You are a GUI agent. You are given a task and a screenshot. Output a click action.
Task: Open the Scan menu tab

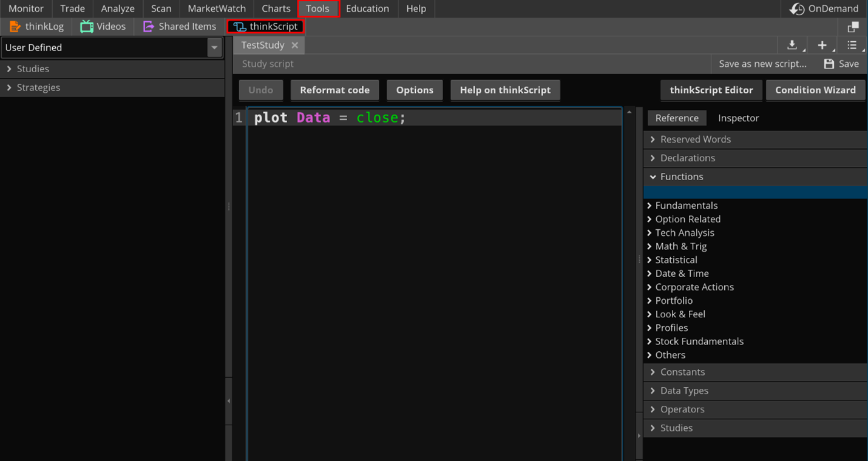[161, 8]
